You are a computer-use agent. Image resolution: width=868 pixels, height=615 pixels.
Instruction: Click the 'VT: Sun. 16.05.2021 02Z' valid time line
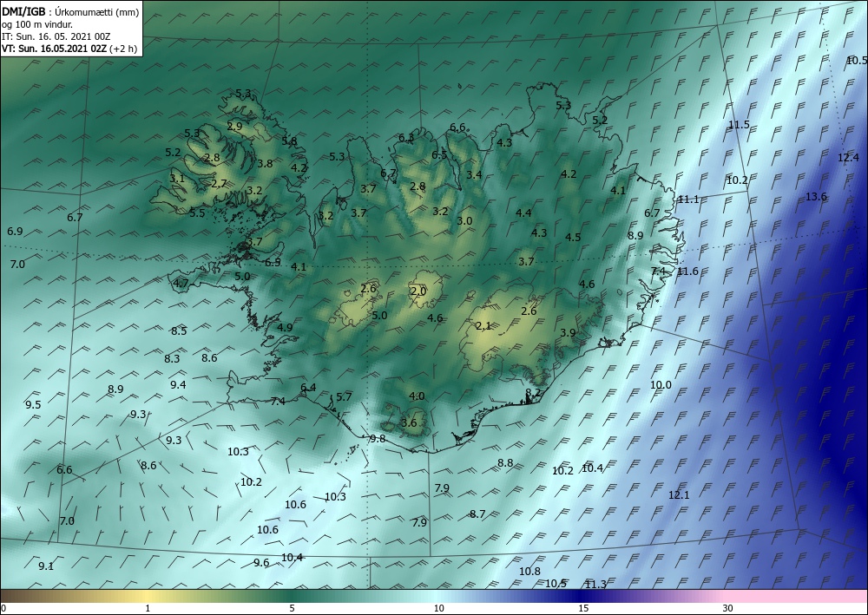coord(54,49)
